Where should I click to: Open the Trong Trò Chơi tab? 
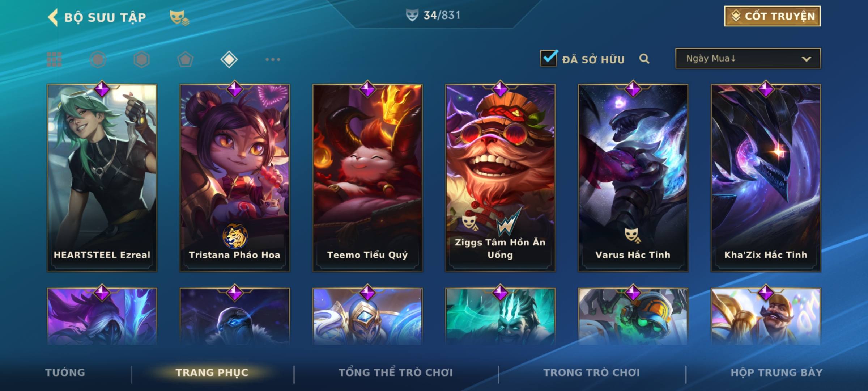pos(592,373)
